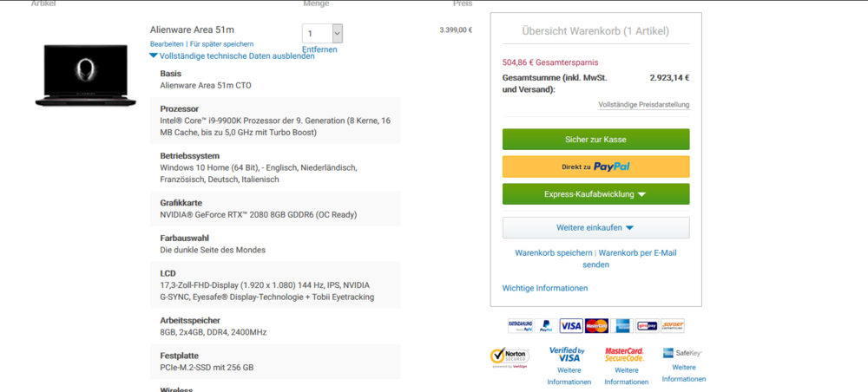Click the giropay payment icon
This screenshot has width=868, height=392.
click(x=647, y=326)
